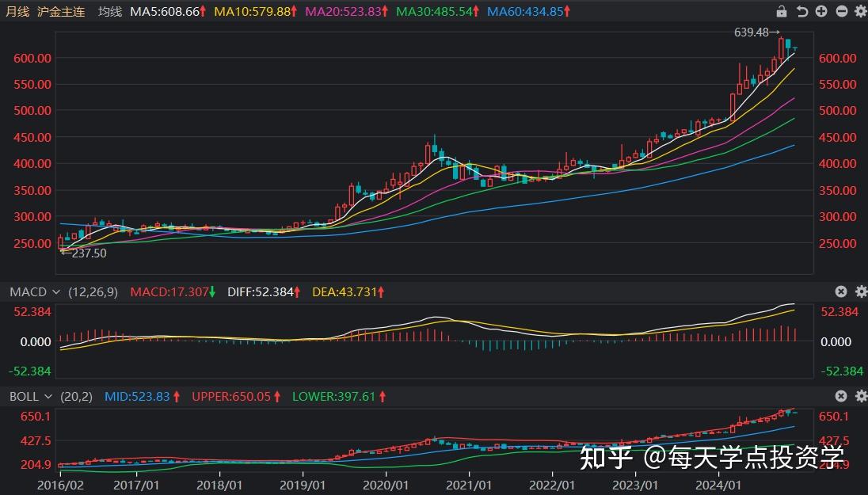Toggle the unlock padlock icon on the chart toolbar

[782, 11]
